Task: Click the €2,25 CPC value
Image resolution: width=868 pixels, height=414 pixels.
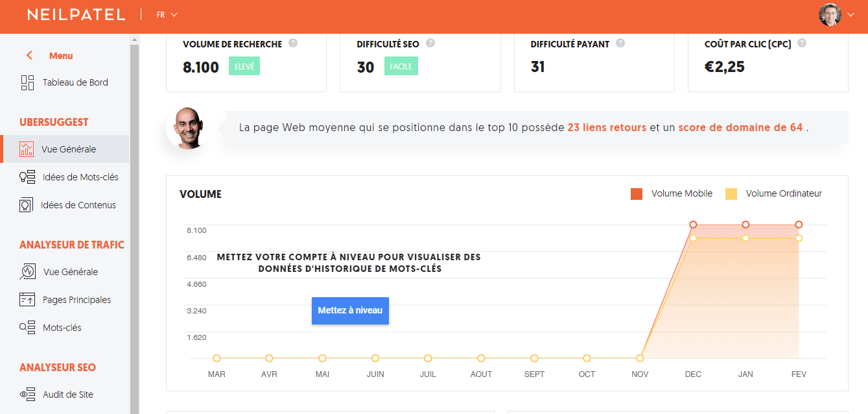Action: [x=725, y=67]
